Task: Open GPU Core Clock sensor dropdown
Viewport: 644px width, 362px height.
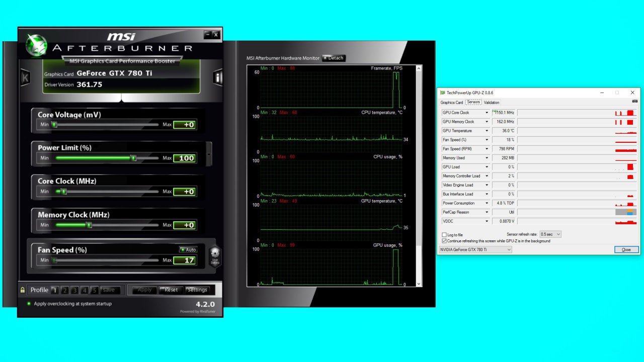Action: click(487, 113)
